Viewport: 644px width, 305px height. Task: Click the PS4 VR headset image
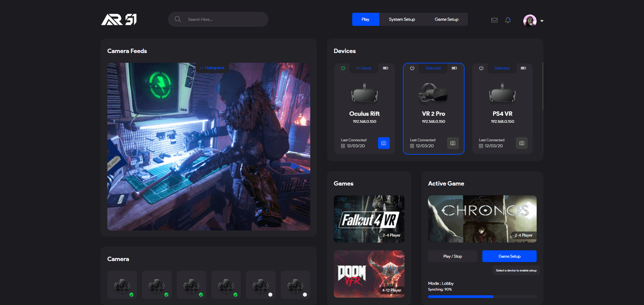[502, 93]
